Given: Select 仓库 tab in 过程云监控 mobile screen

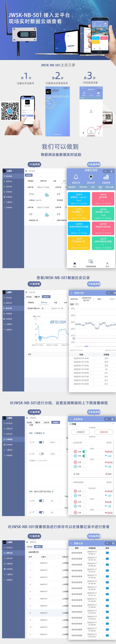Looking at the screenshot, I should 100,187.
